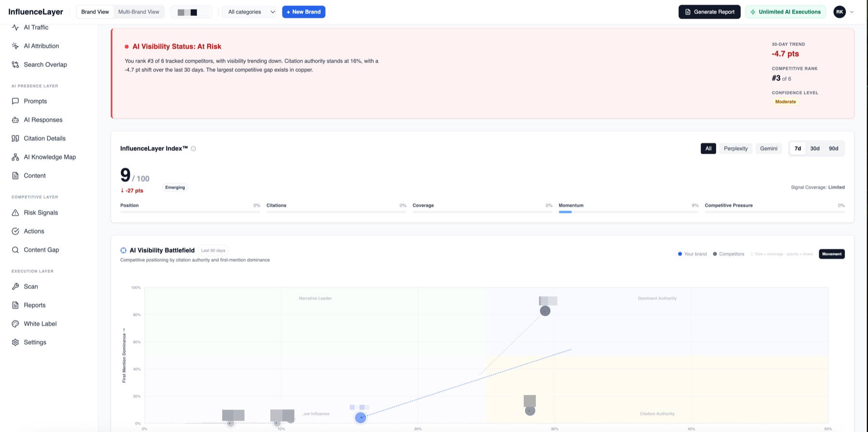
Task: Filter the index by Gemini
Action: click(x=769, y=148)
